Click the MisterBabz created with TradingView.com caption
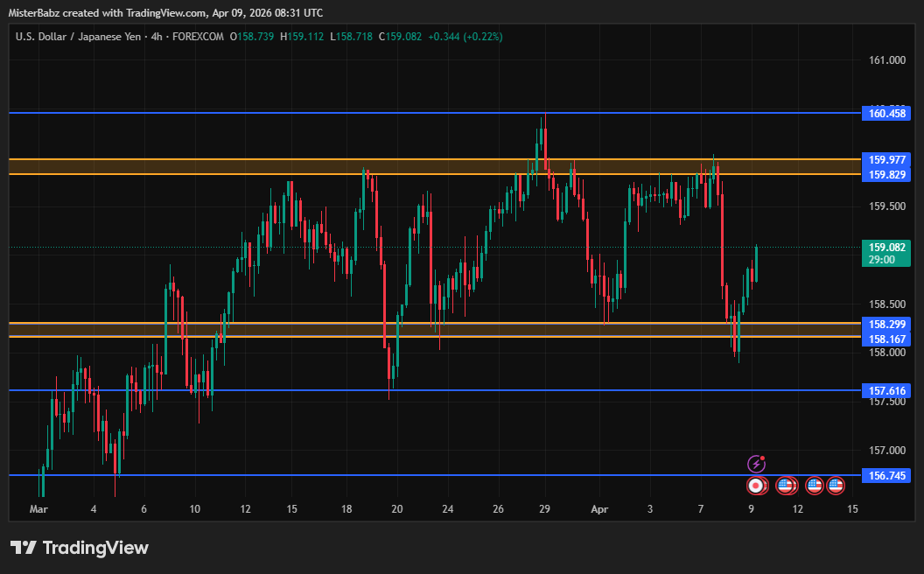The image size is (924, 574). [x=165, y=13]
